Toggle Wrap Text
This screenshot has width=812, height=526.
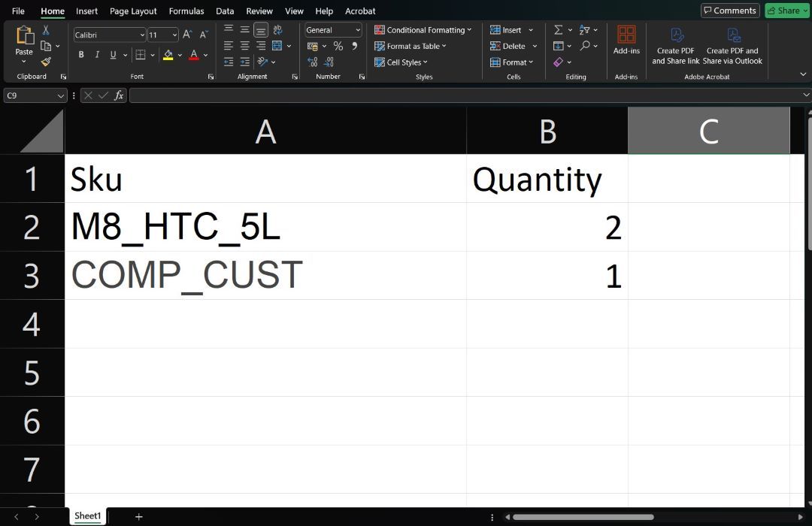(277, 29)
